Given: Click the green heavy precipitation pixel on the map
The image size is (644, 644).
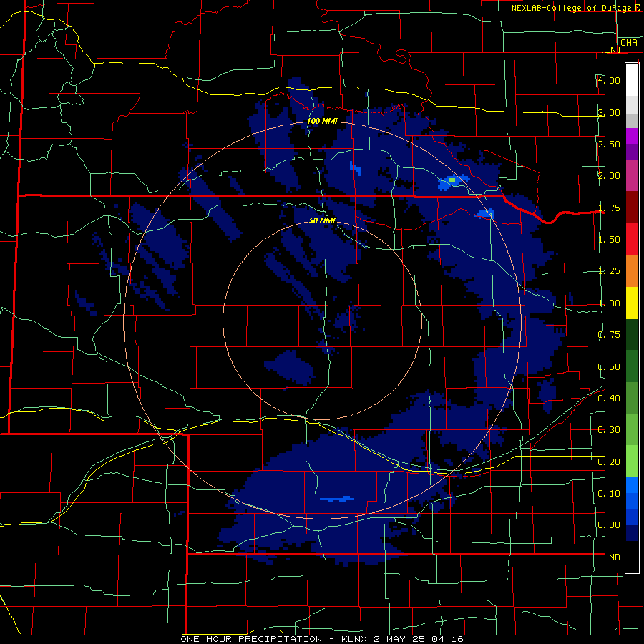Looking at the screenshot, I should (x=452, y=180).
